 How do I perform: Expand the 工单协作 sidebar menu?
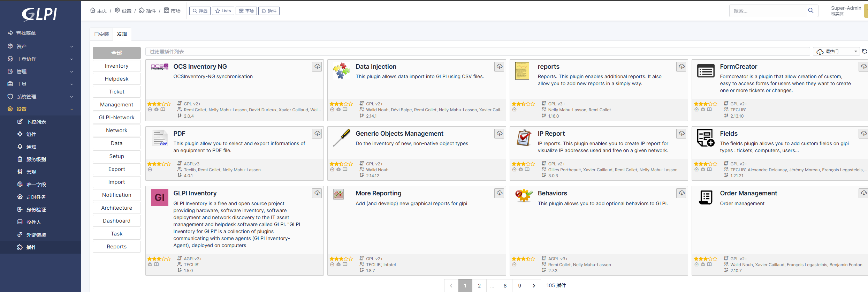pyautogui.click(x=40, y=59)
